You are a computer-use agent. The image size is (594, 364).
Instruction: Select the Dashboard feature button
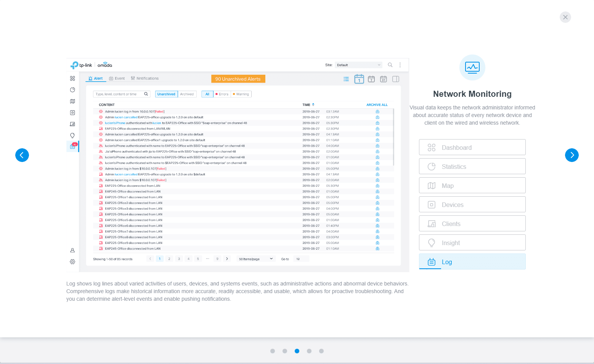click(472, 148)
